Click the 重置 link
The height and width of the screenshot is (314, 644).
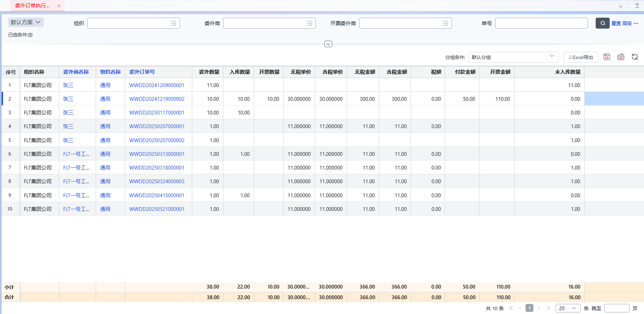(x=616, y=23)
